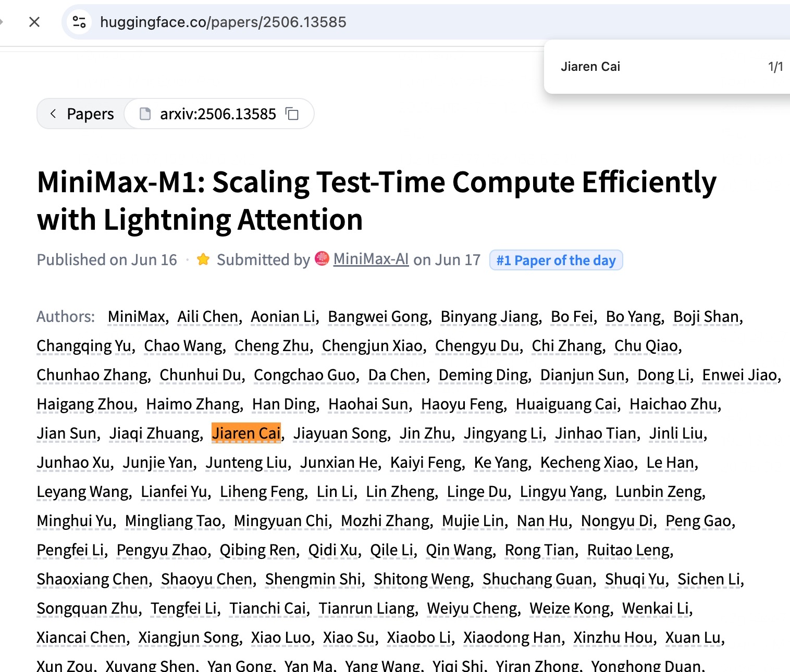Image resolution: width=790 pixels, height=672 pixels.
Task: Open author MiniMax
Action: (136, 317)
